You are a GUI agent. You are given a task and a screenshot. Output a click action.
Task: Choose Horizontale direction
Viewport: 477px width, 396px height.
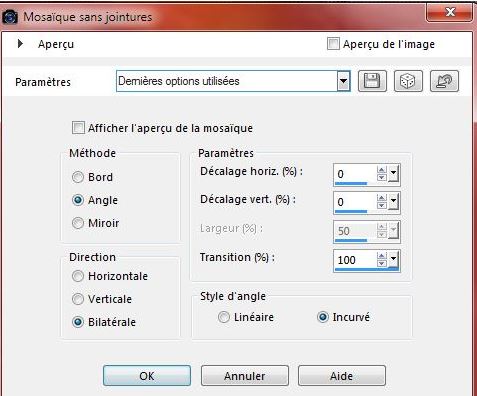pos(78,276)
